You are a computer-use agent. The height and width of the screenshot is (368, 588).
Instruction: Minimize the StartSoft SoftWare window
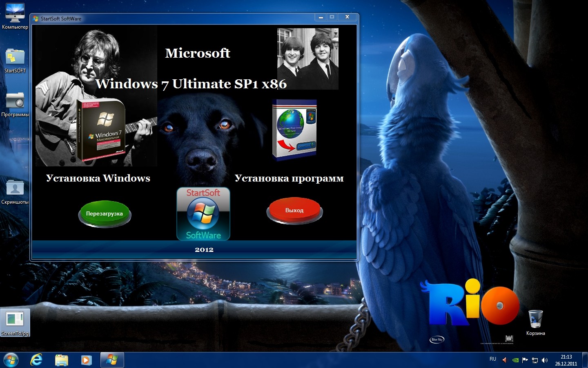321,17
